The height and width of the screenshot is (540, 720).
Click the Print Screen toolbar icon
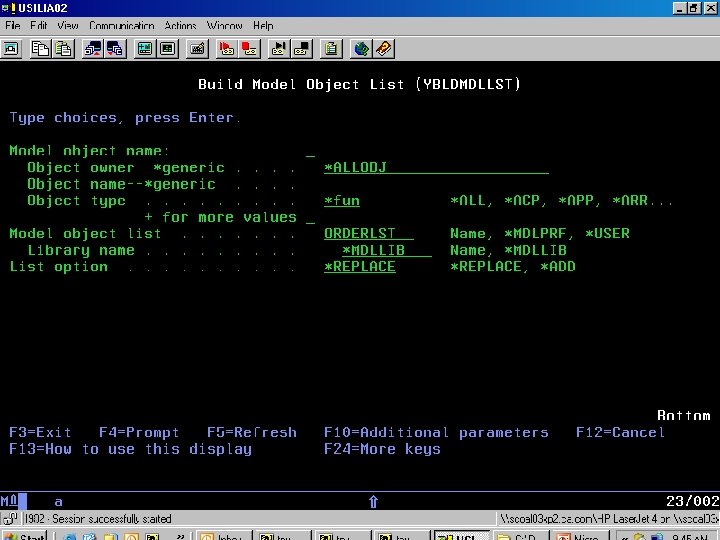tap(11, 49)
